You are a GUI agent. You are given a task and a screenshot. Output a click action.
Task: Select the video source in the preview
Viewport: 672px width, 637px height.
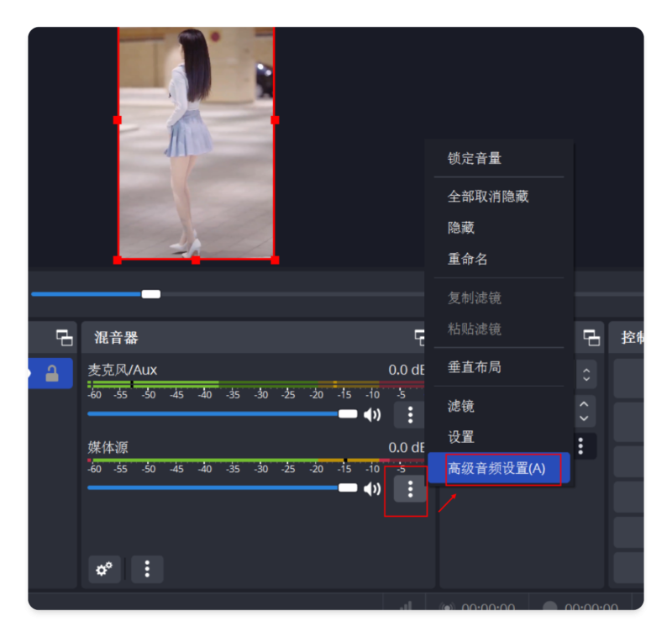(x=196, y=143)
